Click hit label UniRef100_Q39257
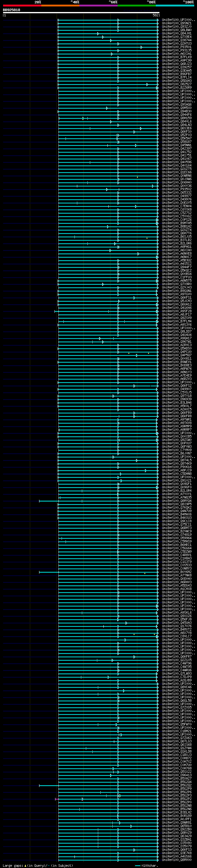 177,67
